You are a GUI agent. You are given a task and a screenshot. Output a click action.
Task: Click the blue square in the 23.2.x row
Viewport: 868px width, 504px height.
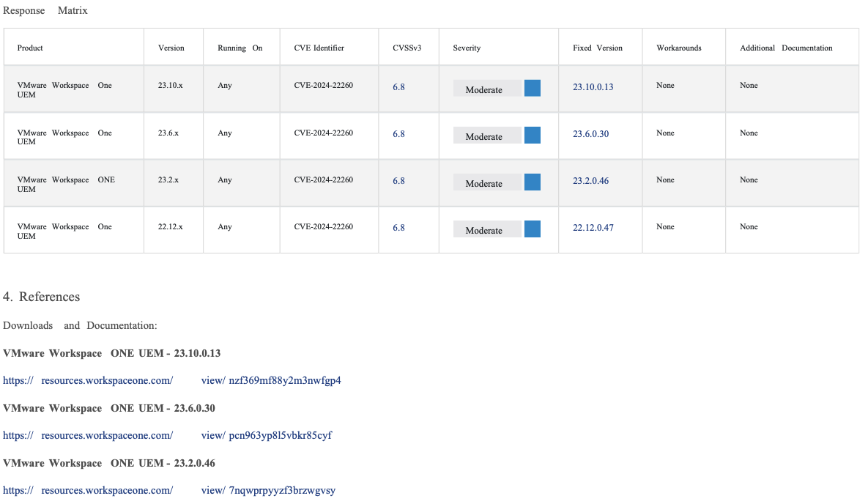coord(533,182)
